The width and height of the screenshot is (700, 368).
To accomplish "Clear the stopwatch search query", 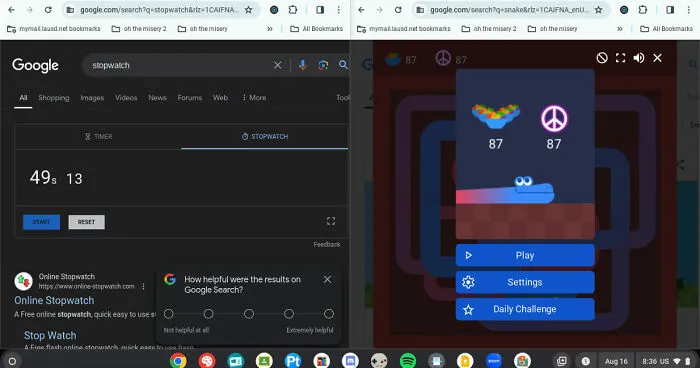I will [x=277, y=65].
